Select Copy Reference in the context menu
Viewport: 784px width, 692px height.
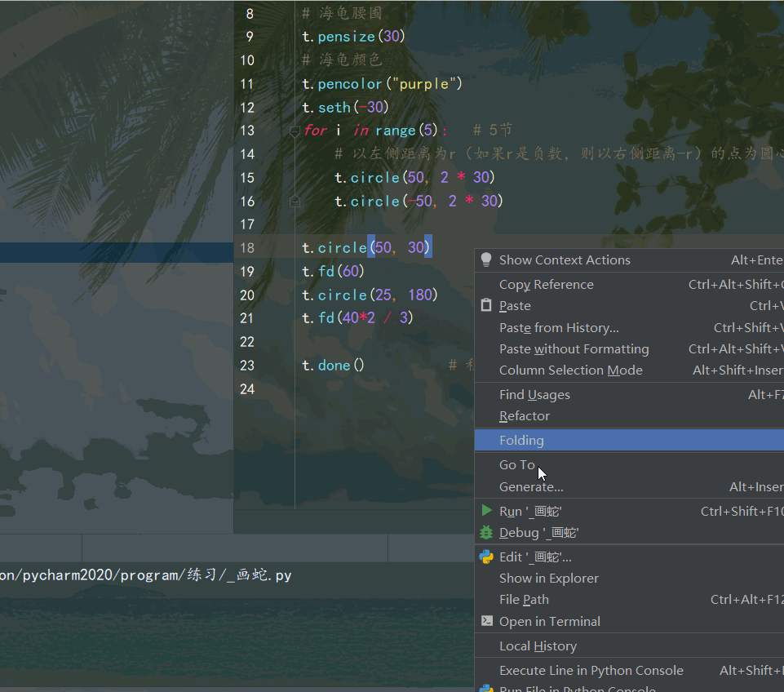click(629, 285)
